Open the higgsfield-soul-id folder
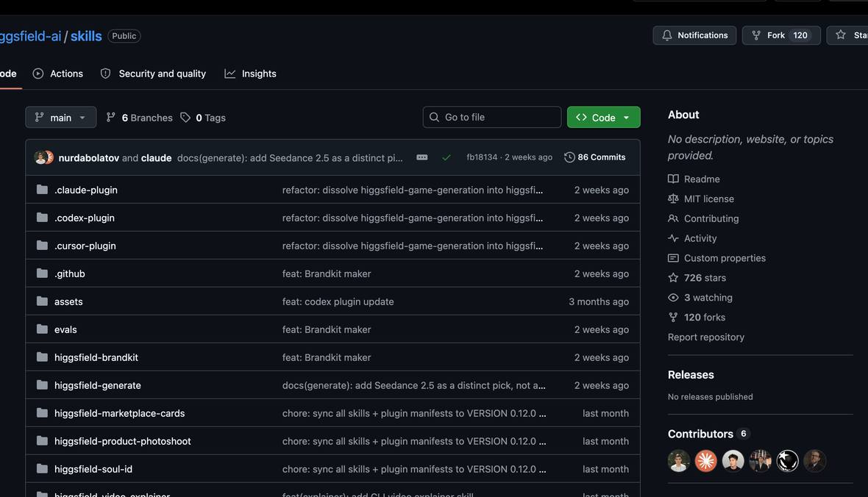 [93, 469]
